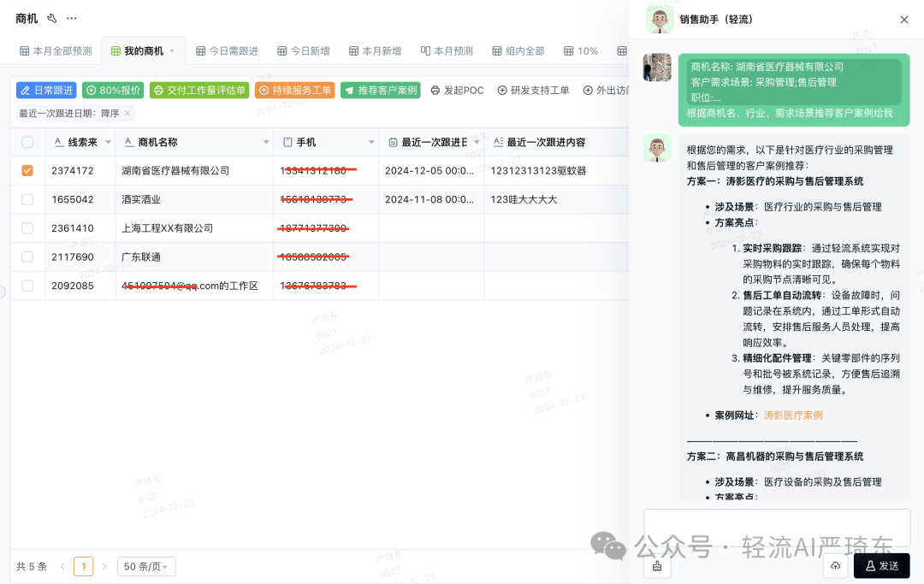Click the brush icon in the chat box
Screen dimensions: 924x584
click(x=656, y=566)
